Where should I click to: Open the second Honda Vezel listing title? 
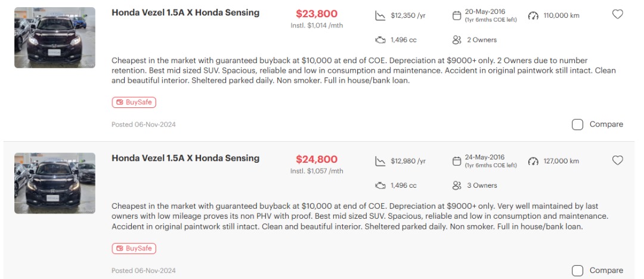pyautogui.click(x=185, y=159)
